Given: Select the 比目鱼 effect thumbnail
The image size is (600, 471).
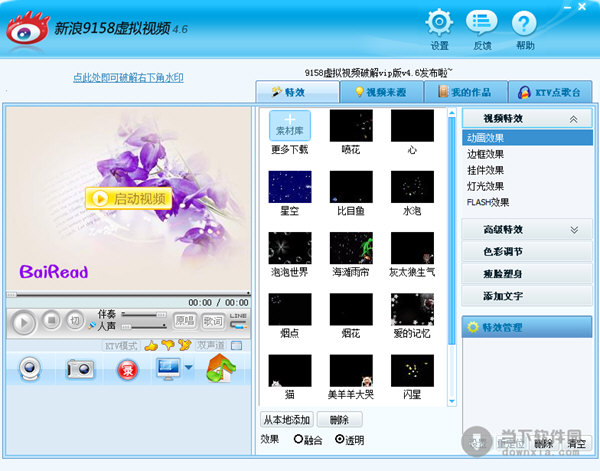Looking at the screenshot, I should [351, 187].
